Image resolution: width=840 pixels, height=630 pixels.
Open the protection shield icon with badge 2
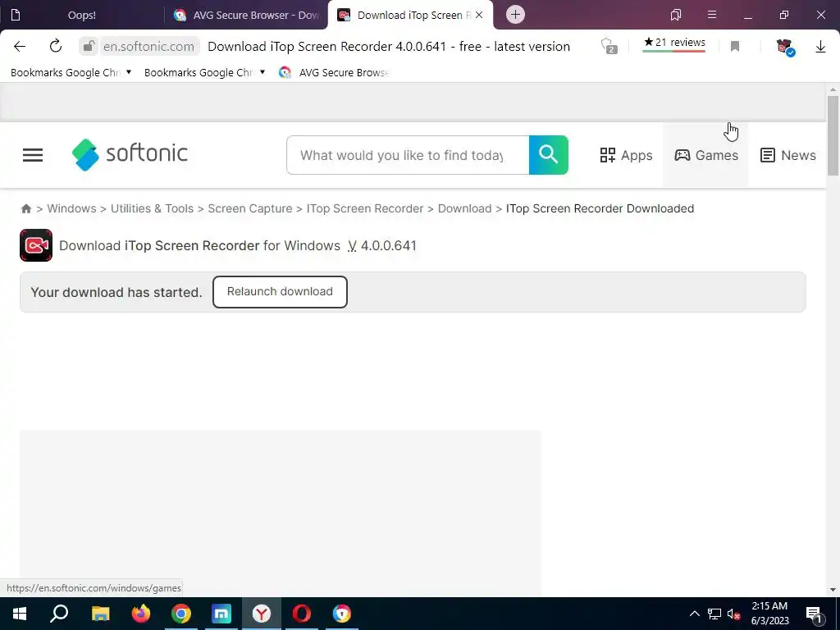click(x=609, y=46)
